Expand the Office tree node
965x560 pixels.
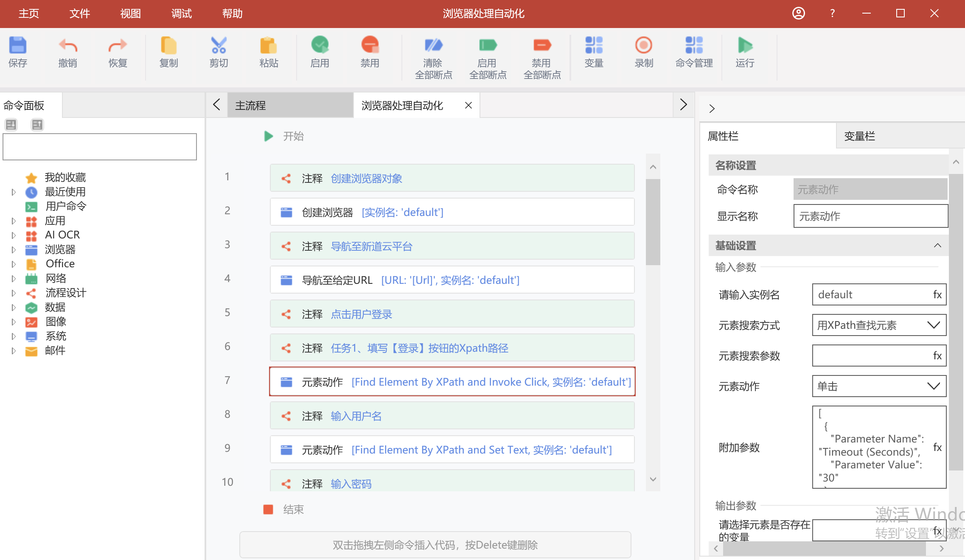click(14, 264)
